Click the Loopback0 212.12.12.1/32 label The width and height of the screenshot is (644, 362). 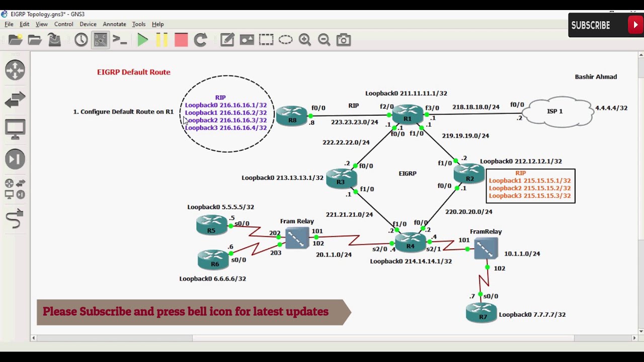point(521,161)
